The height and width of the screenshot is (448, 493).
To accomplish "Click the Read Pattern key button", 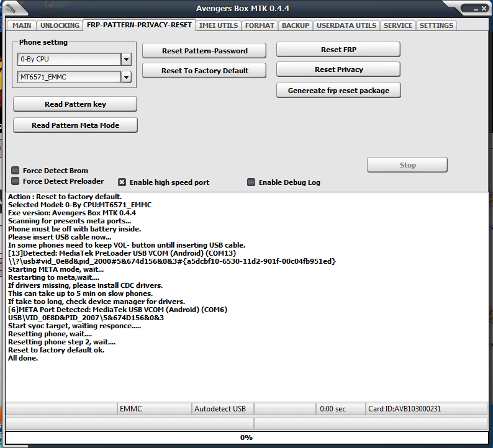I will point(75,104).
